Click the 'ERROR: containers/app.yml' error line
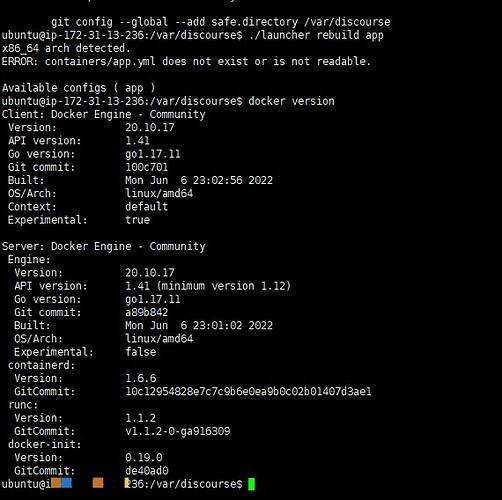 (x=186, y=61)
